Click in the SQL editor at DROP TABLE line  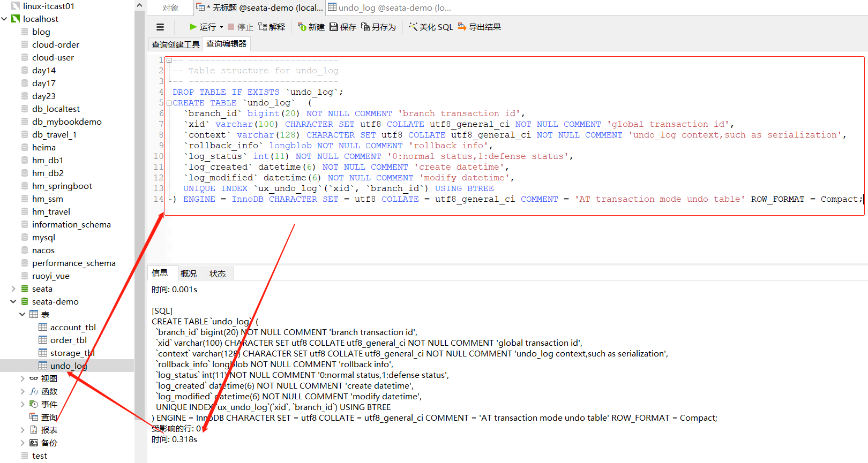click(x=257, y=92)
